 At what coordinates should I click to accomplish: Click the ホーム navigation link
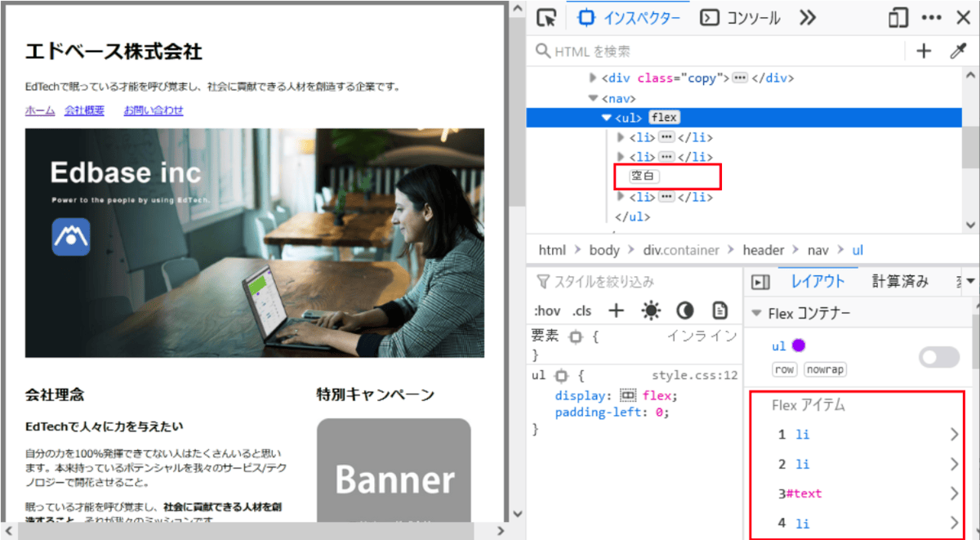pyautogui.click(x=40, y=110)
